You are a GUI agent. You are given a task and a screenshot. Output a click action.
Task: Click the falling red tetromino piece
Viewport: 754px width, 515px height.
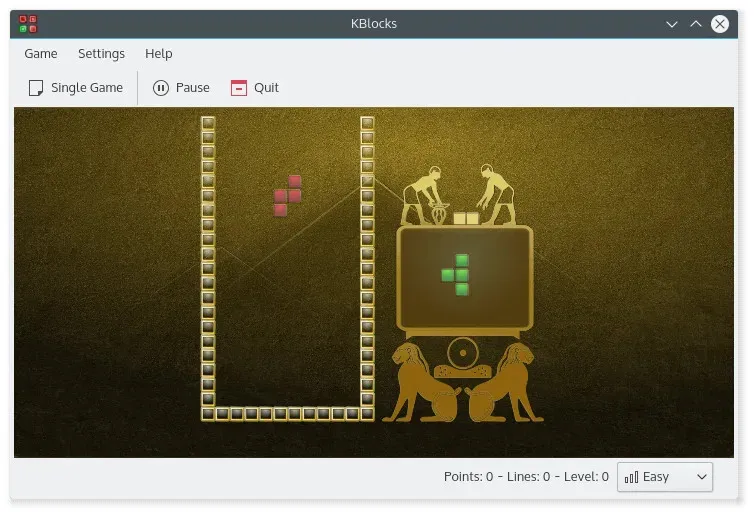click(x=288, y=195)
